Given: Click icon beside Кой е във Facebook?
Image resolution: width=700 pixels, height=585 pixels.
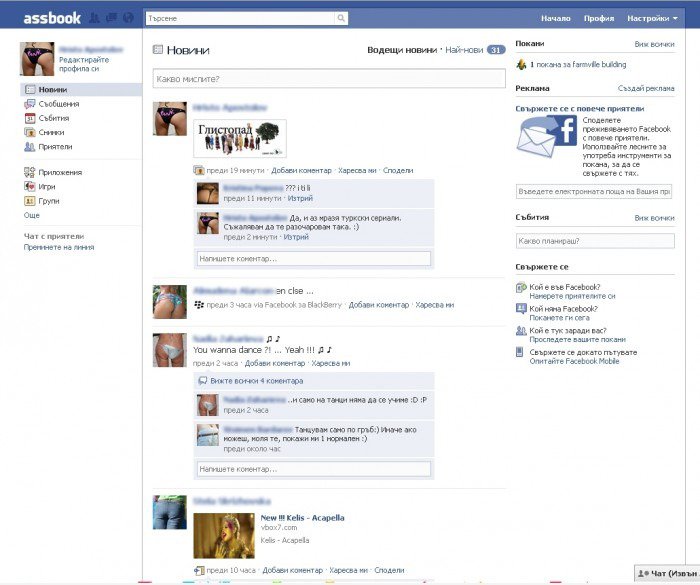Looking at the screenshot, I should pyautogui.click(x=521, y=288).
